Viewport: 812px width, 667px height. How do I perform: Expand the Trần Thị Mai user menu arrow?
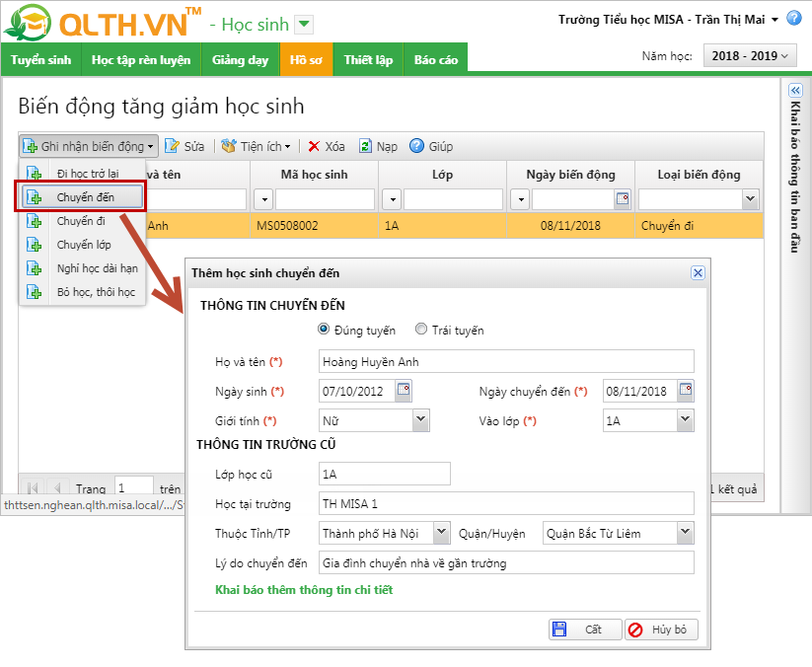point(775,20)
